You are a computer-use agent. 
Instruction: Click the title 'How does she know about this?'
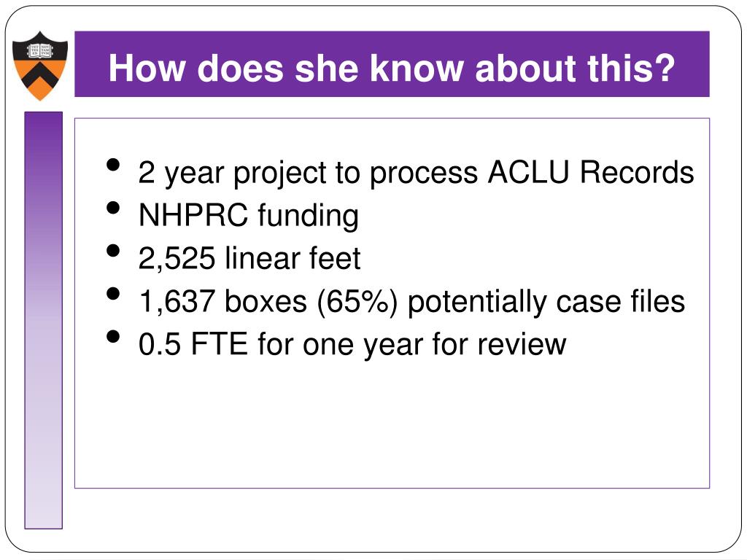(392, 68)
